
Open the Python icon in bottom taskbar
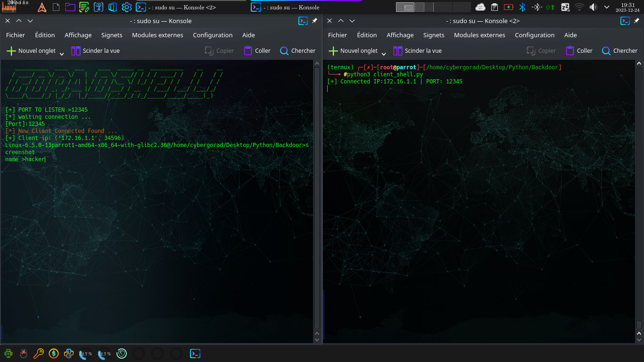tap(69, 354)
